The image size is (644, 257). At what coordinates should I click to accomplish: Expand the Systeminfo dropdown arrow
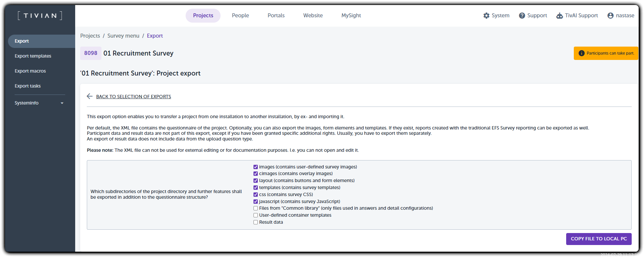pyautogui.click(x=62, y=103)
